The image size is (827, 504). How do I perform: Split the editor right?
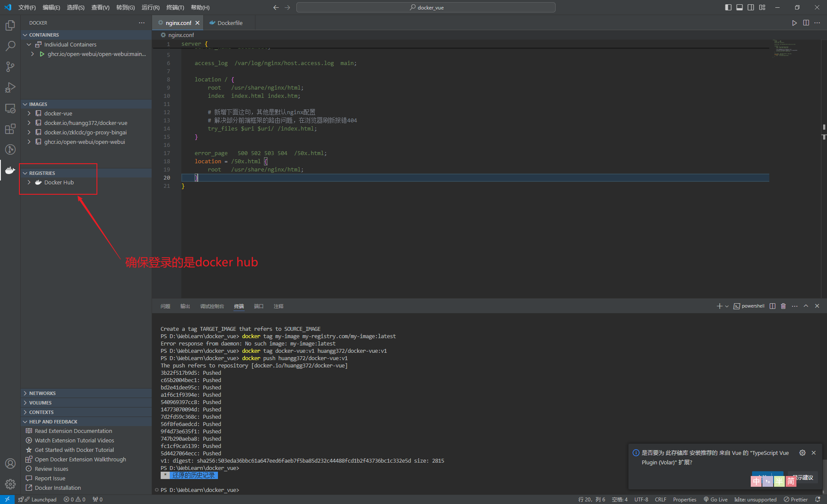[806, 23]
